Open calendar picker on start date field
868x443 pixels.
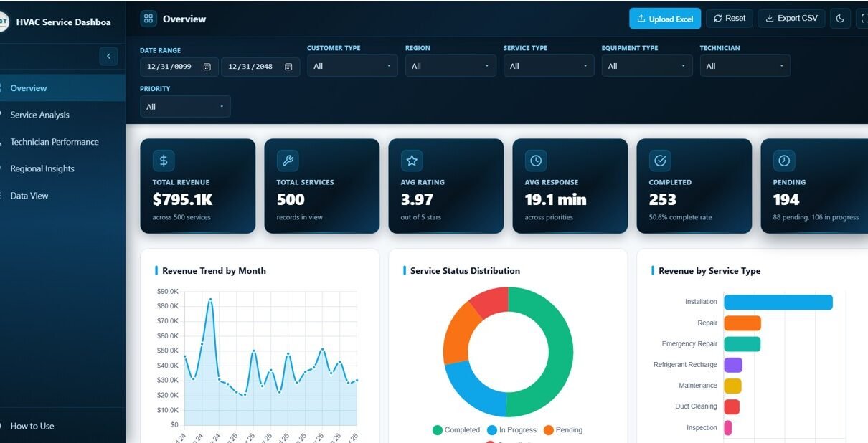[207, 67]
